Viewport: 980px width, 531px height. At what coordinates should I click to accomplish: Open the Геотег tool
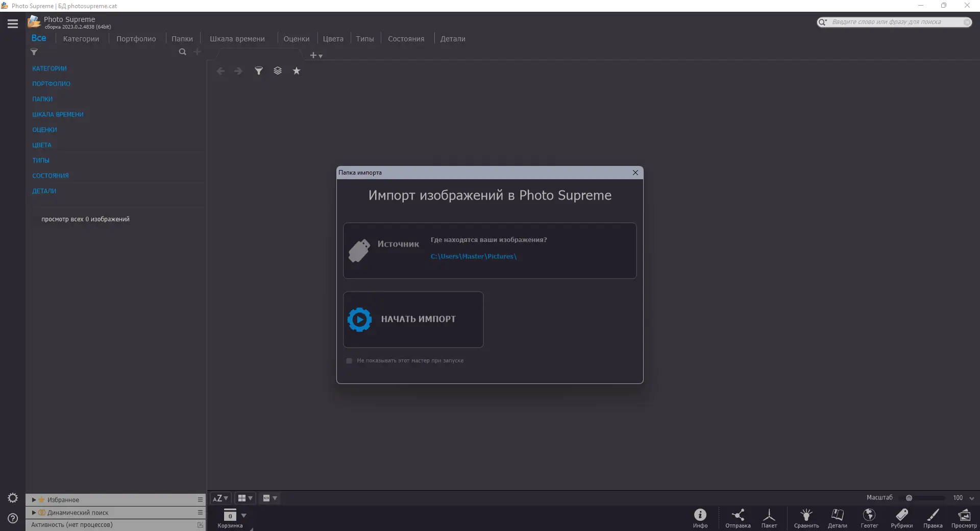pos(869,518)
